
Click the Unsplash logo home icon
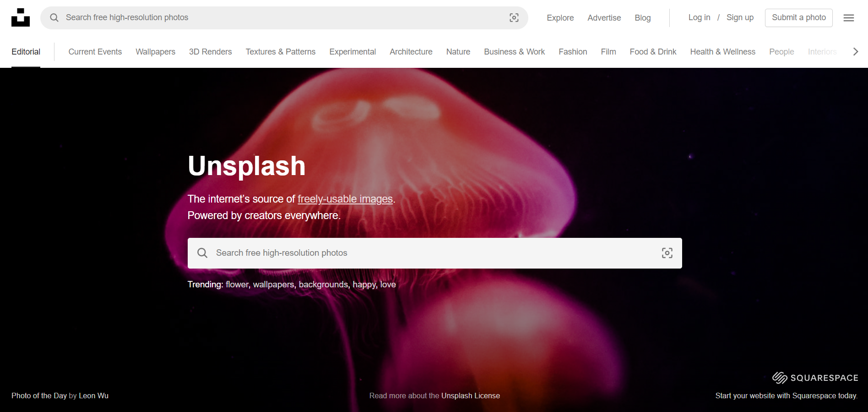pos(21,17)
